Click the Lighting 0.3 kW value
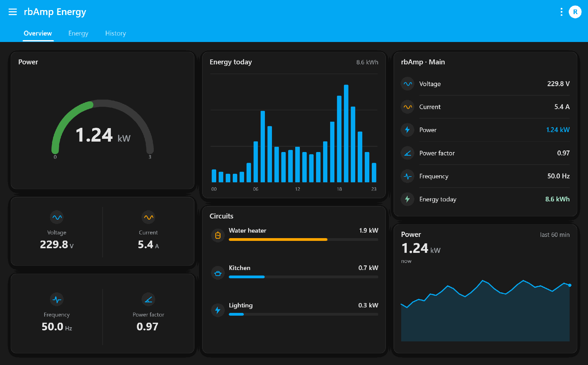Screen dimensions: 588x365 pyautogui.click(x=368, y=305)
